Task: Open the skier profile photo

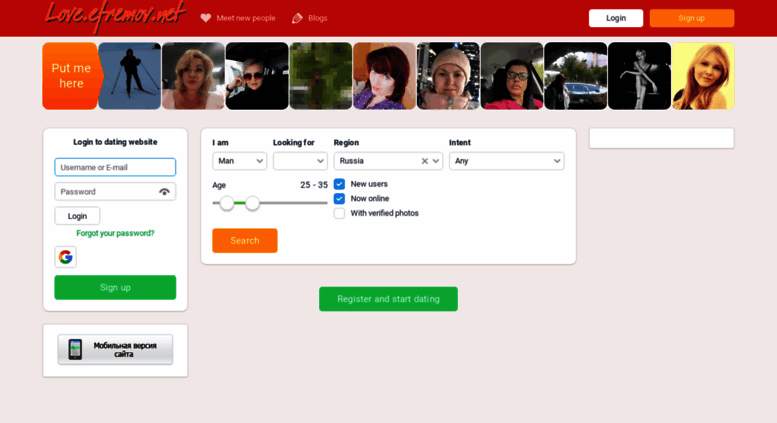Action: (x=130, y=76)
